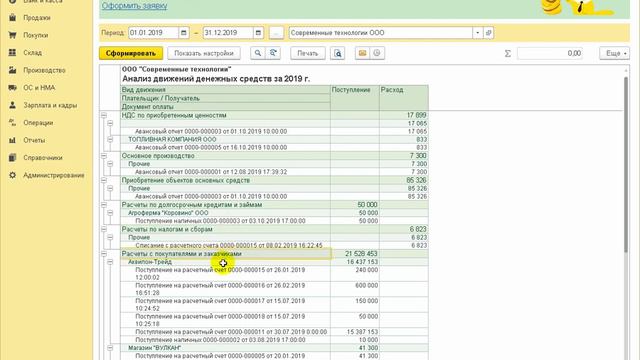Click the end date field 31.12.2019
Screen dimensions: 640x360
pyautogui.click(x=228, y=33)
